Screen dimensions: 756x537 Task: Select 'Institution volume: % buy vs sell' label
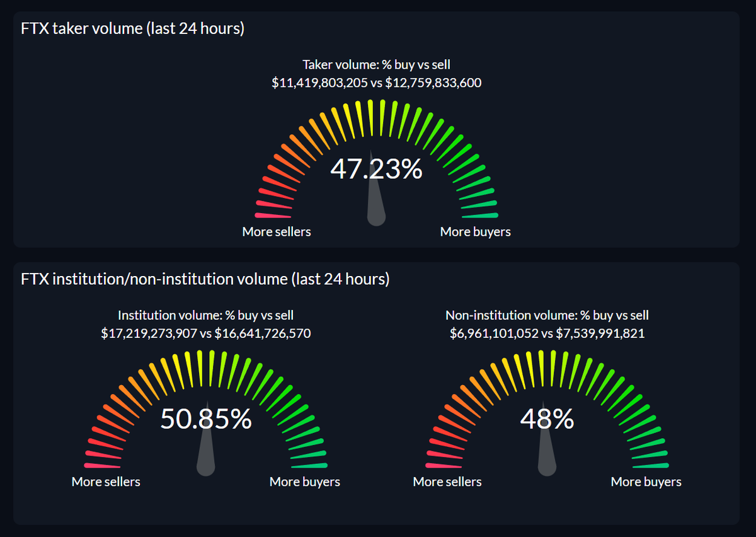(x=206, y=315)
